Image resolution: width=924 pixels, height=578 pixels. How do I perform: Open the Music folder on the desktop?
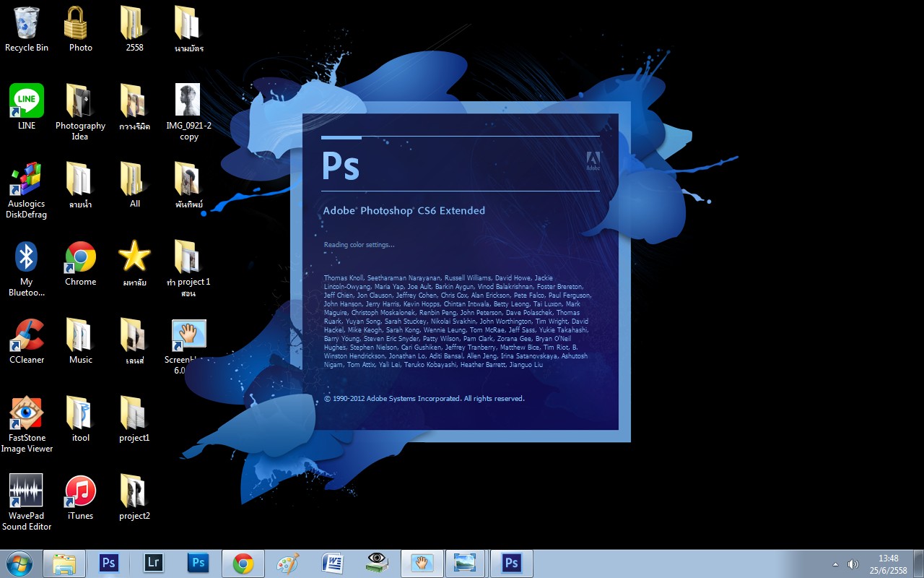click(x=80, y=341)
